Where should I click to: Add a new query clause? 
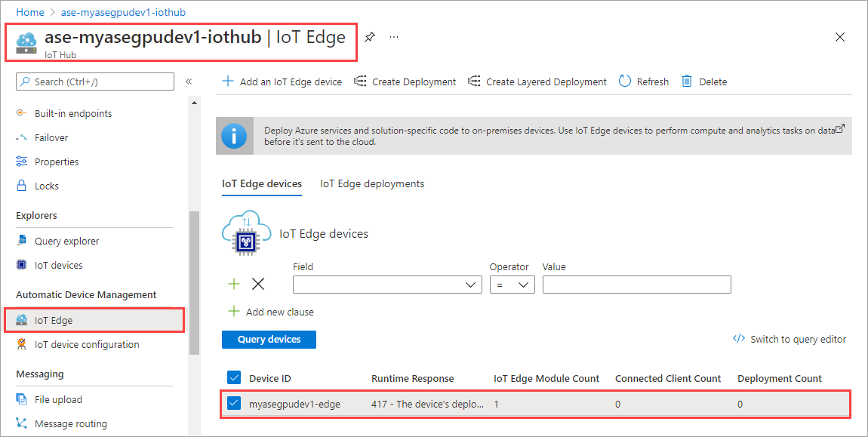(270, 311)
